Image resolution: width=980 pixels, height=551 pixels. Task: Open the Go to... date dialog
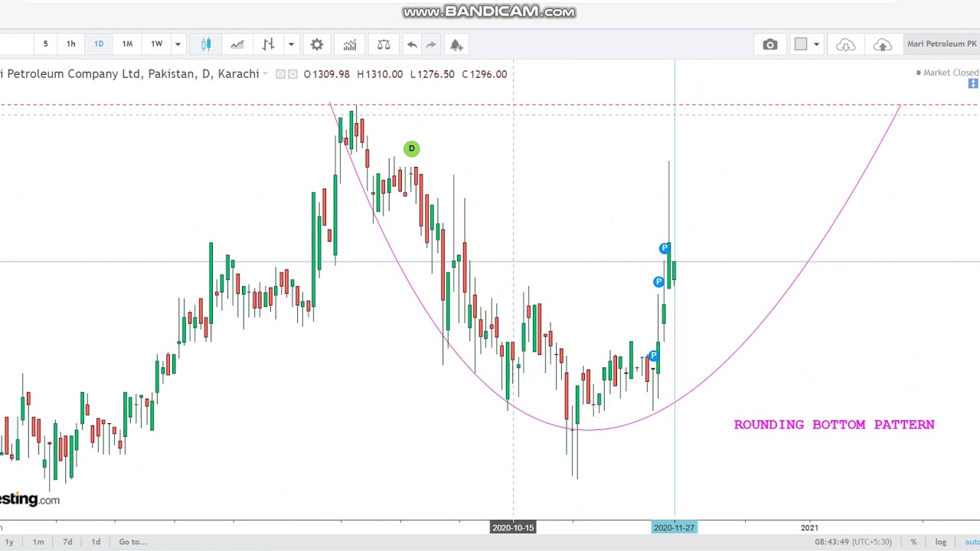click(x=133, y=542)
